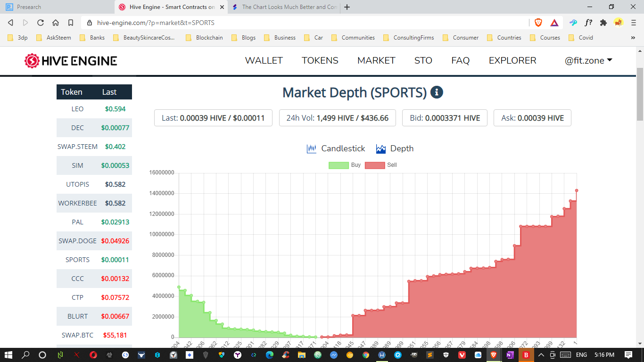Open the STO page

point(423,60)
